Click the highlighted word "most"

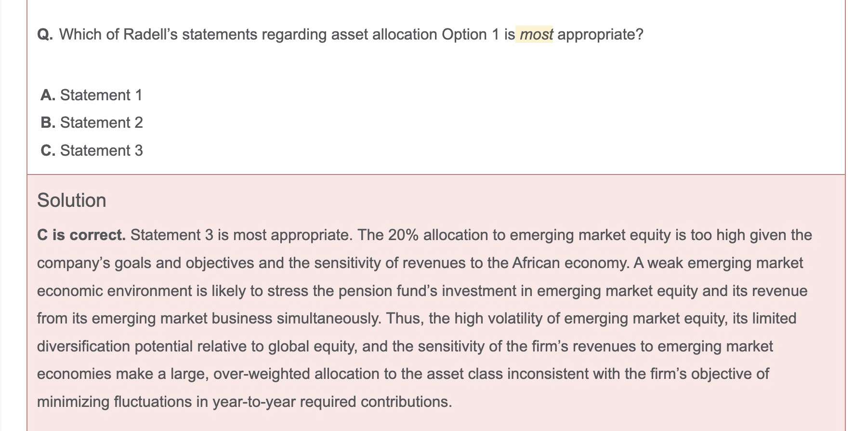(x=536, y=35)
